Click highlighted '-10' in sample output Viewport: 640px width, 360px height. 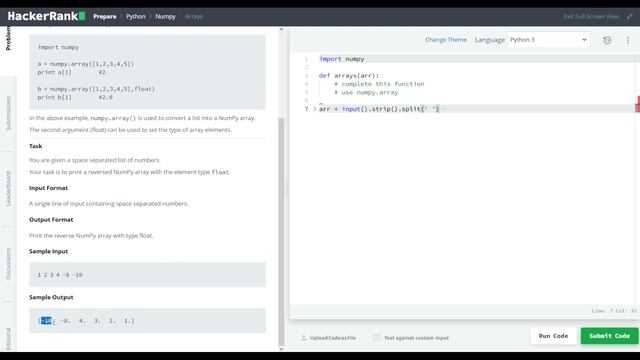(47, 321)
